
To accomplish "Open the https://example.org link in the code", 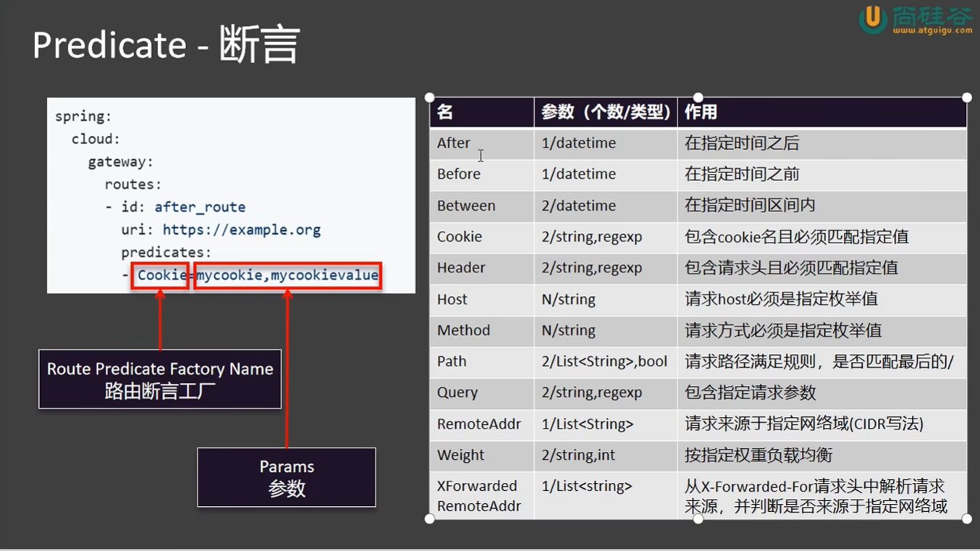I will pyautogui.click(x=241, y=230).
